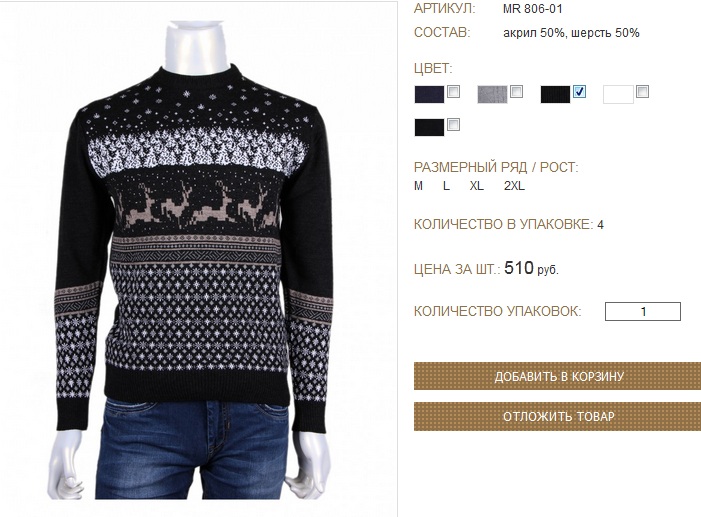Select the 2XL size option
The image size is (701, 517).
coord(514,186)
